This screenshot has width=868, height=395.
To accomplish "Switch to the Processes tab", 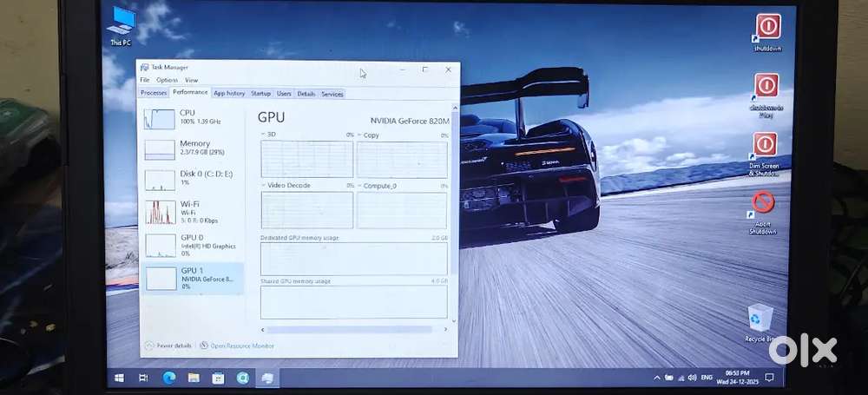I will [x=154, y=93].
